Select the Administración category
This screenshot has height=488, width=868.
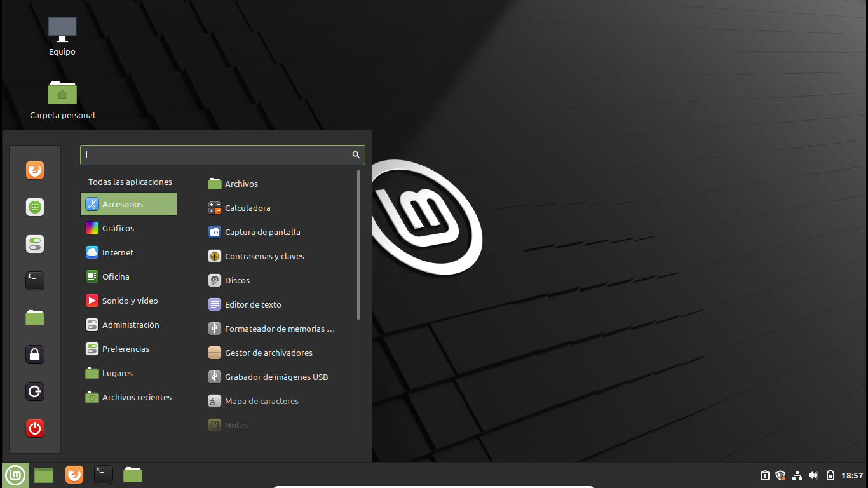pos(128,325)
